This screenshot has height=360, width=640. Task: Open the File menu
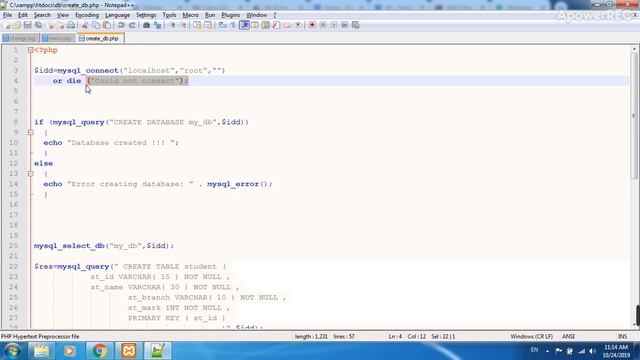coord(7,15)
